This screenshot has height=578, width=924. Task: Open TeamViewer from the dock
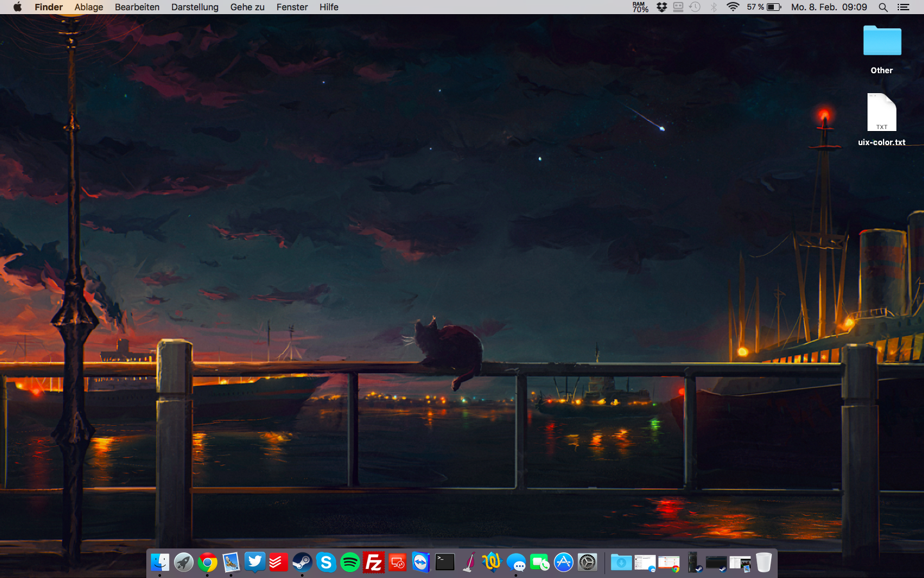click(x=421, y=563)
